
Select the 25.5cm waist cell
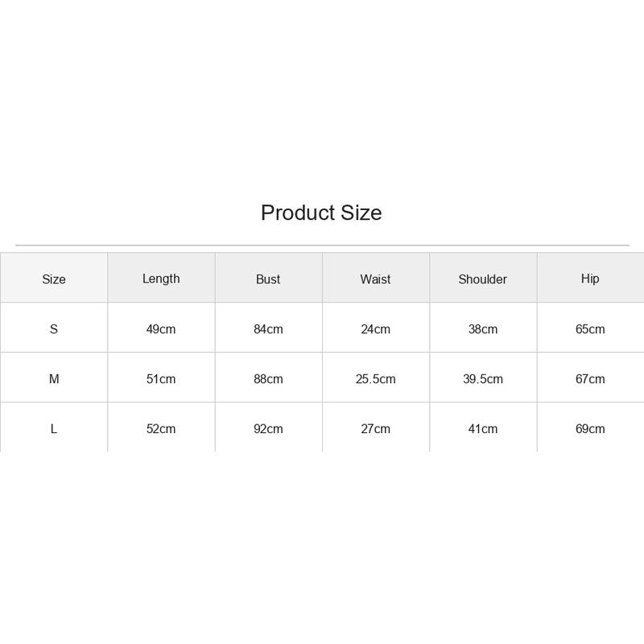pos(376,378)
